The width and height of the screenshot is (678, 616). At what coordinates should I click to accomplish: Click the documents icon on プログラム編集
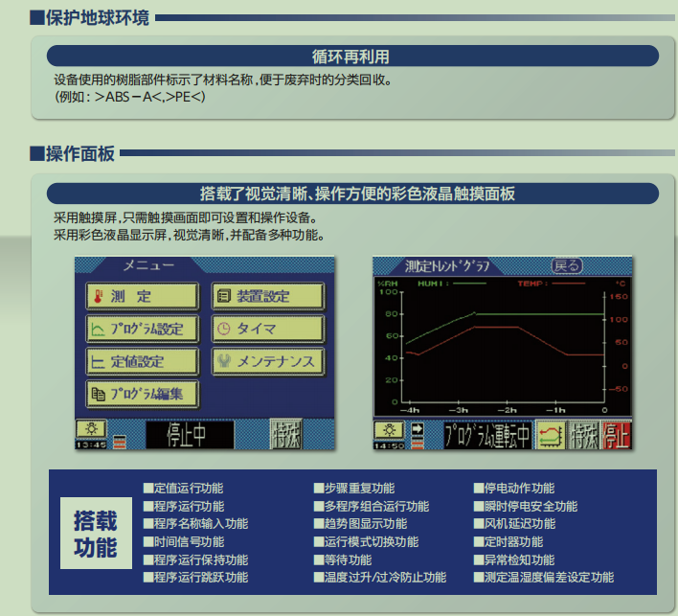(x=98, y=394)
